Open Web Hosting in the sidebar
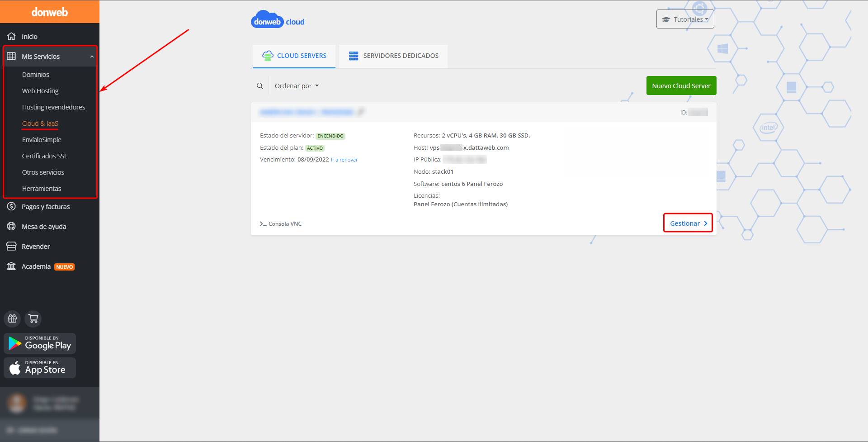Image resolution: width=868 pixels, height=442 pixels. (40, 91)
